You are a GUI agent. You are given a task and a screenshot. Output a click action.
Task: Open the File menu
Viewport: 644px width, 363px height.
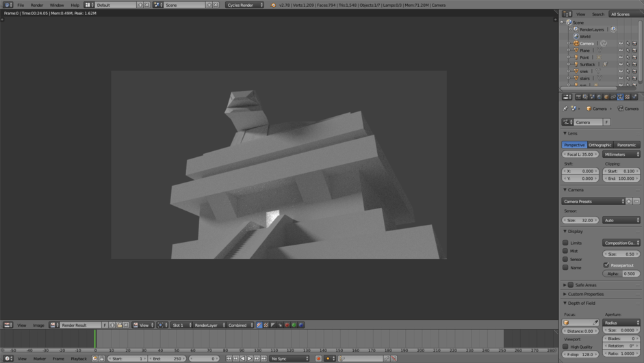pyautogui.click(x=21, y=5)
